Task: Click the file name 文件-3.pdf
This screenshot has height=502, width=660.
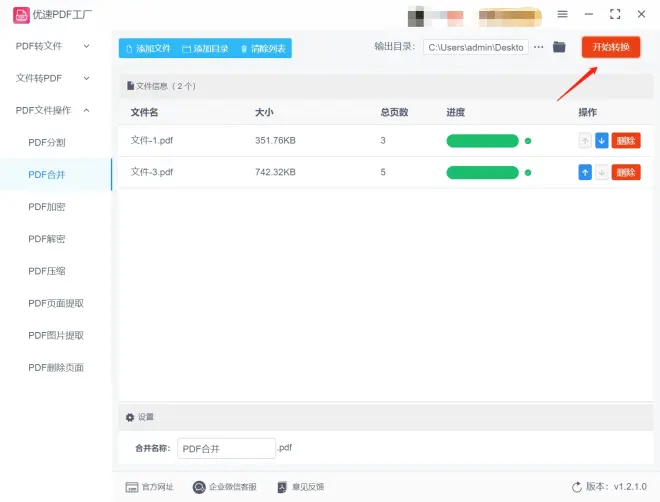Action: [x=152, y=172]
